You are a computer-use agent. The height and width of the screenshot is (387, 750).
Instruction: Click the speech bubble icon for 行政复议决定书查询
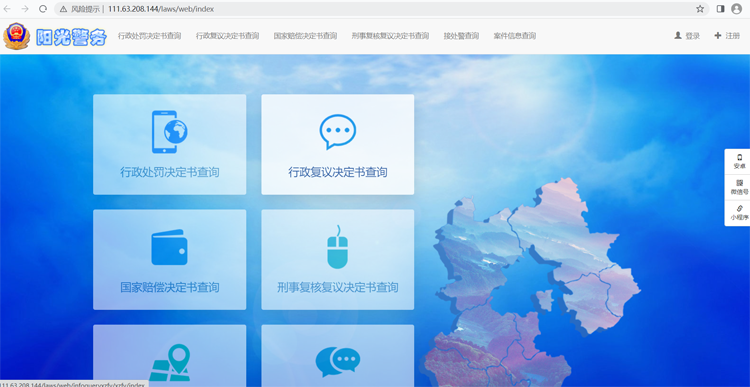click(x=338, y=132)
